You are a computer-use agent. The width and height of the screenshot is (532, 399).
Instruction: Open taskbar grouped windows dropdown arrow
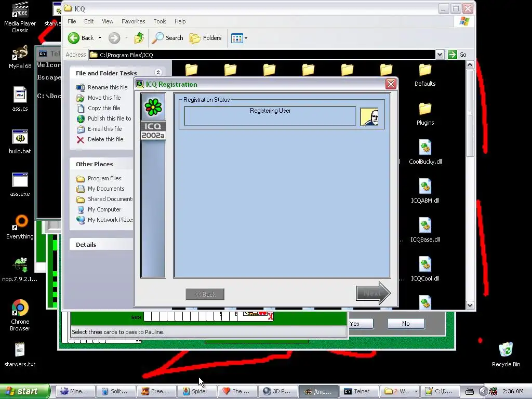pos(416,391)
